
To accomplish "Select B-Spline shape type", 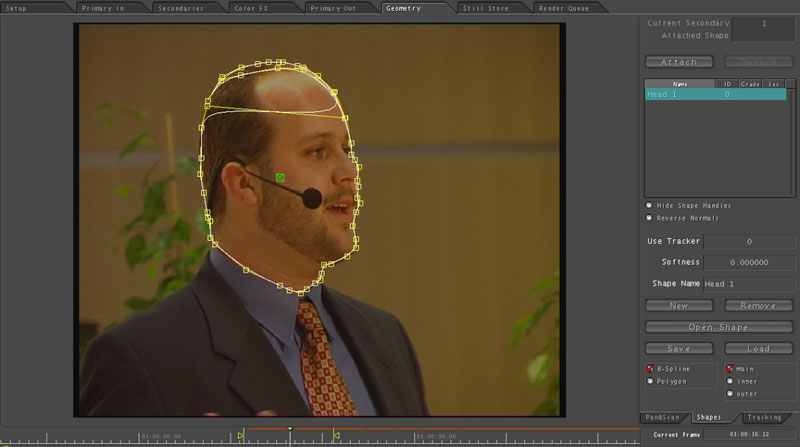I will tap(650, 368).
